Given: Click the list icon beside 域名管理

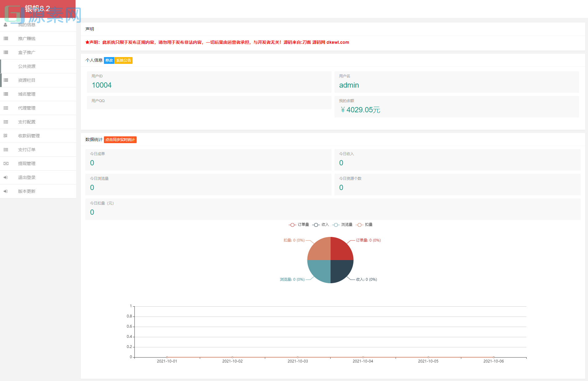Looking at the screenshot, I should [x=6, y=94].
